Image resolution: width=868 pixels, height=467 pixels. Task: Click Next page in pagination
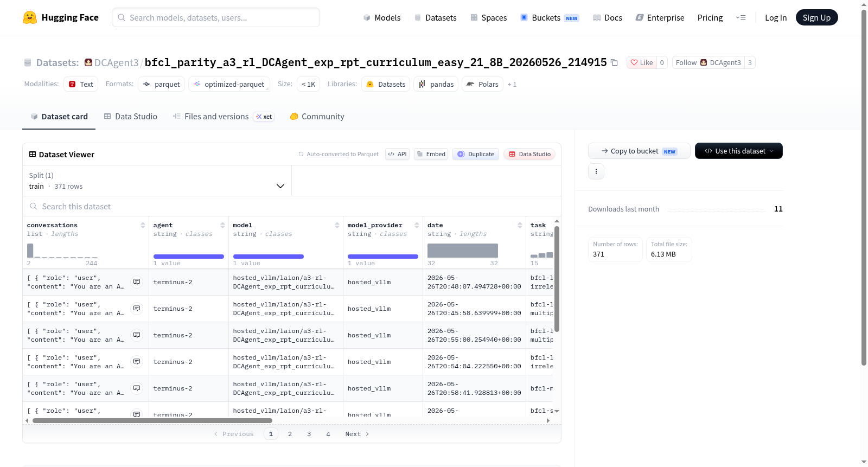(357, 434)
